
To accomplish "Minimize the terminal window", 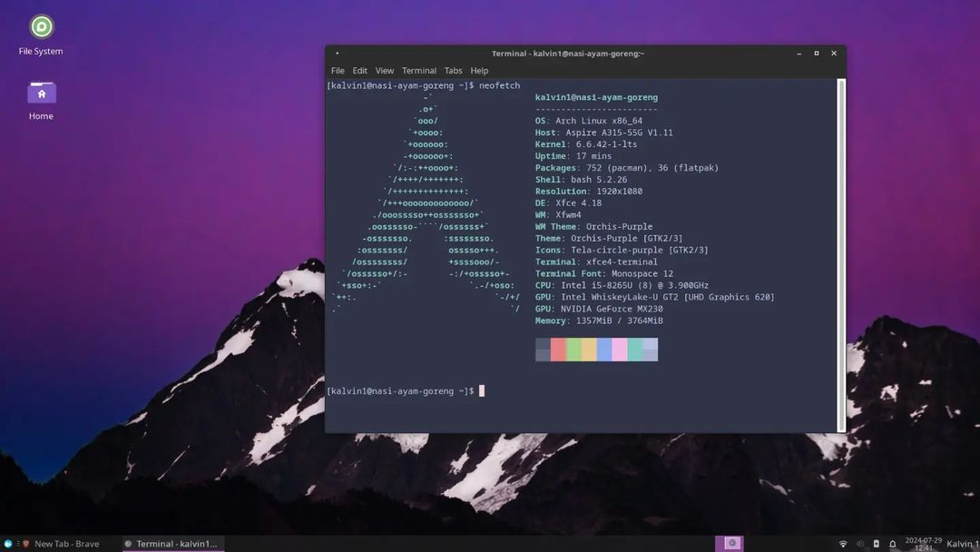I will [x=799, y=54].
